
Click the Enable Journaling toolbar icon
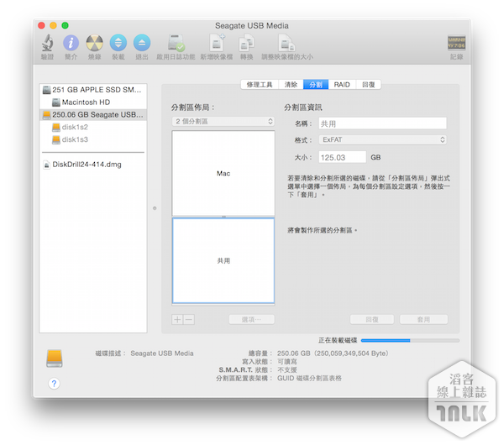(x=176, y=43)
